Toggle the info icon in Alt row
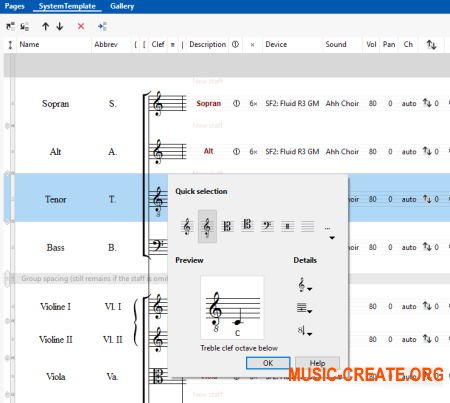 236,152
